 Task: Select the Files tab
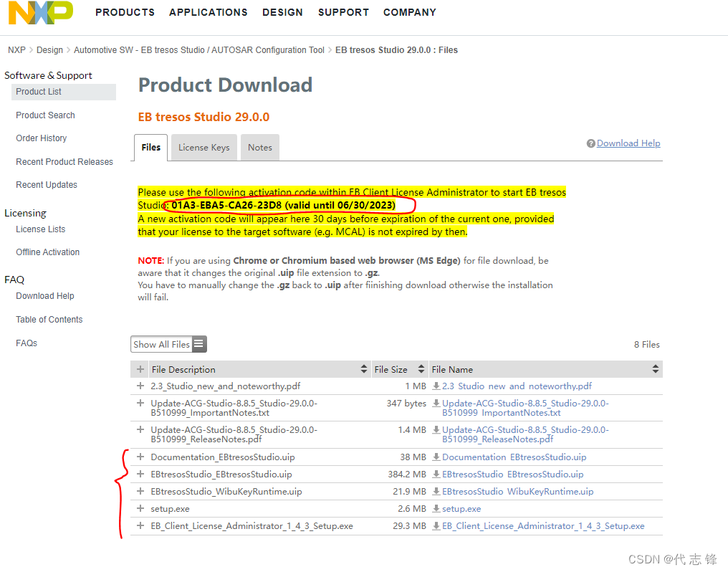(x=151, y=147)
